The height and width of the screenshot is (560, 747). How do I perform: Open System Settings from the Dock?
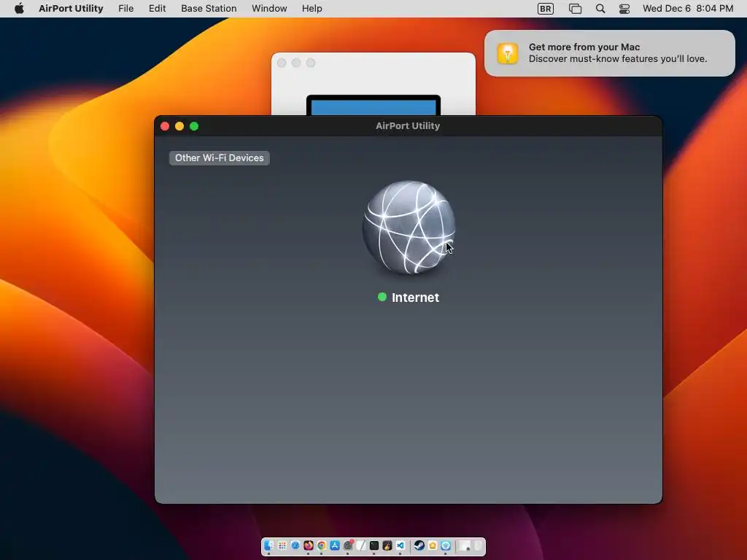point(348,545)
